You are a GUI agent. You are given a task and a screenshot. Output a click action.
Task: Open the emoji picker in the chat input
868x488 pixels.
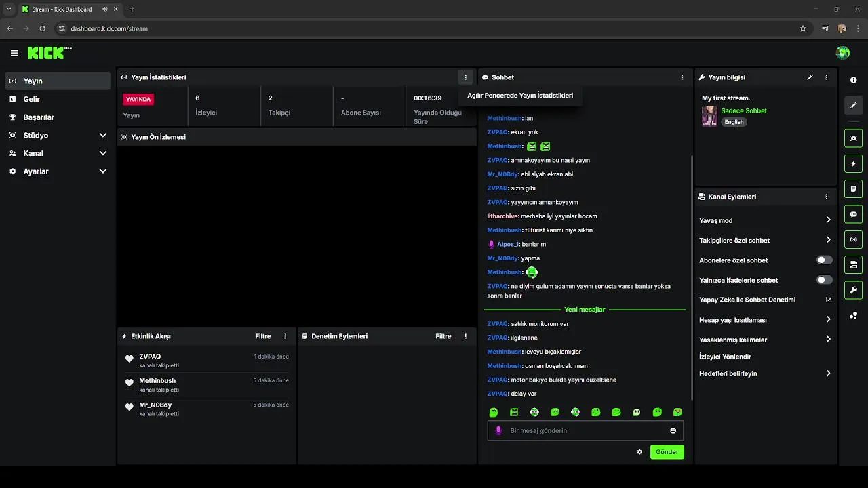pyautogui.click(x=673, y=430)
